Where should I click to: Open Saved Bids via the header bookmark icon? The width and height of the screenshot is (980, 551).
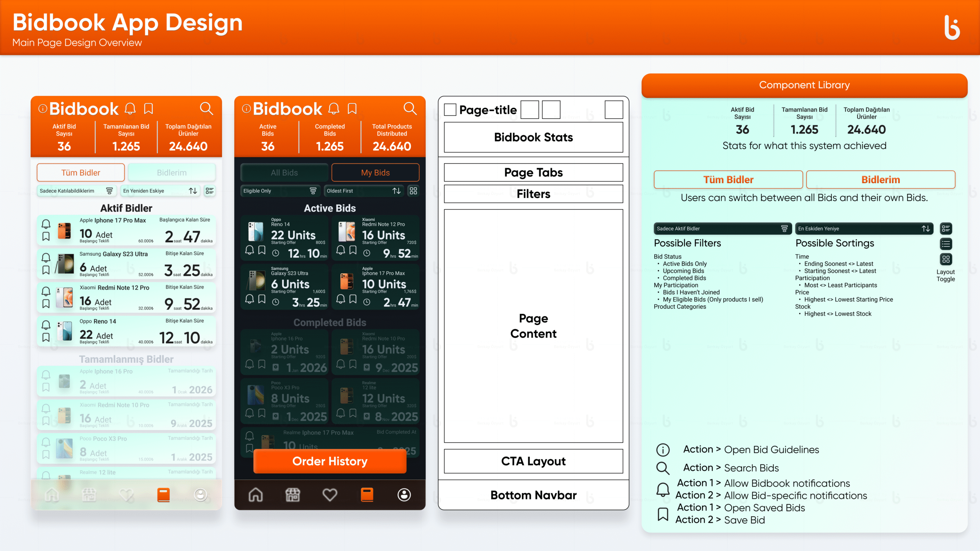[149, 109]
